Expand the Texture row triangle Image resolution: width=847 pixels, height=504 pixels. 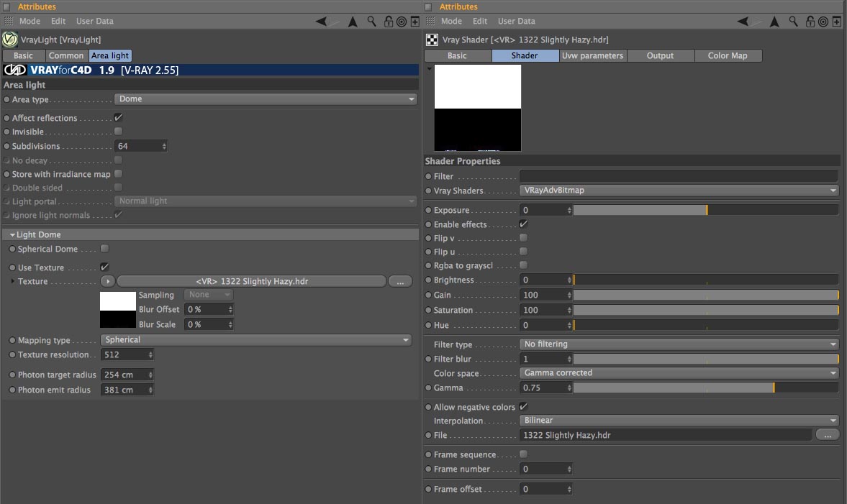12,281
